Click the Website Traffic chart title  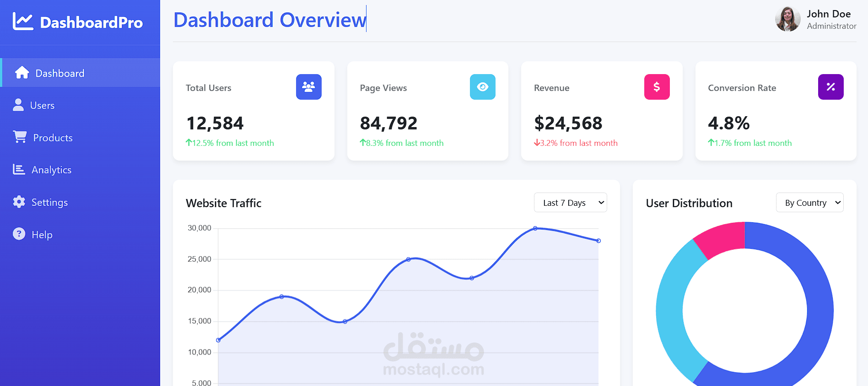(x=224, y=203)
